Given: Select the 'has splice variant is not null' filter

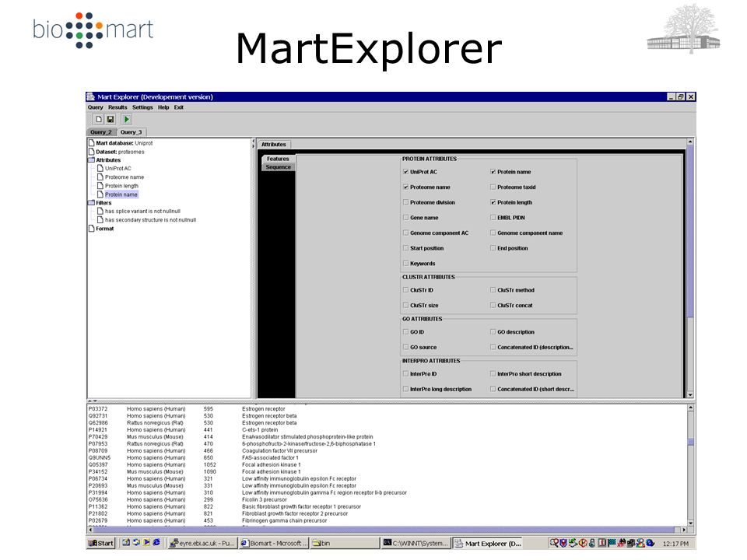Looking at the screenshot, I should click(142, 211).
